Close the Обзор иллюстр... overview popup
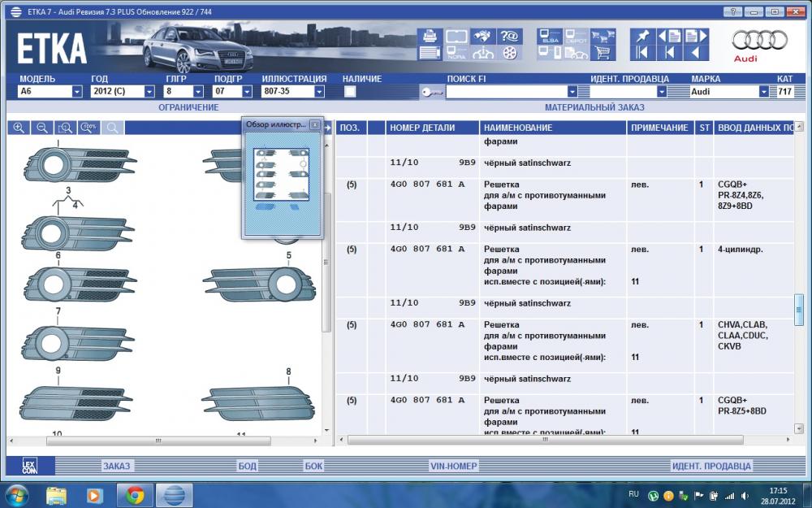The height and width of the screenshot is (508, 812). (314, 124)
